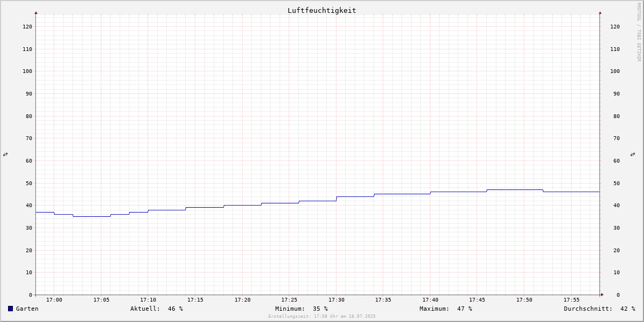Click the 50 label on the left axis
This screenshot has height=322, width=644.
[29, 183]
